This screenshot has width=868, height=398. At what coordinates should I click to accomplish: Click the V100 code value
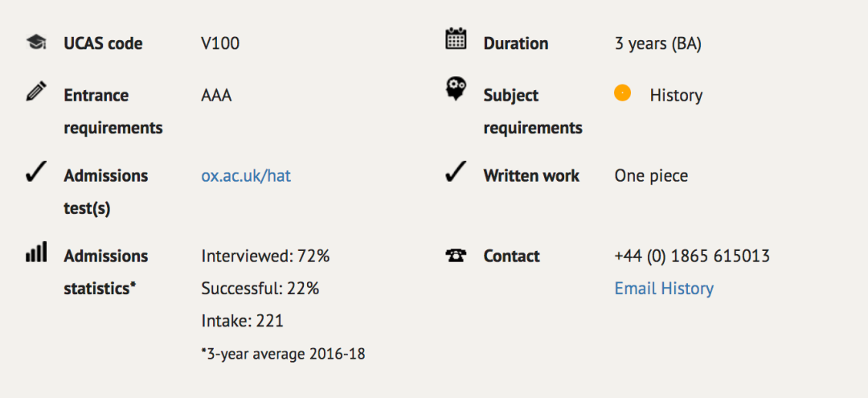(220, 43)
